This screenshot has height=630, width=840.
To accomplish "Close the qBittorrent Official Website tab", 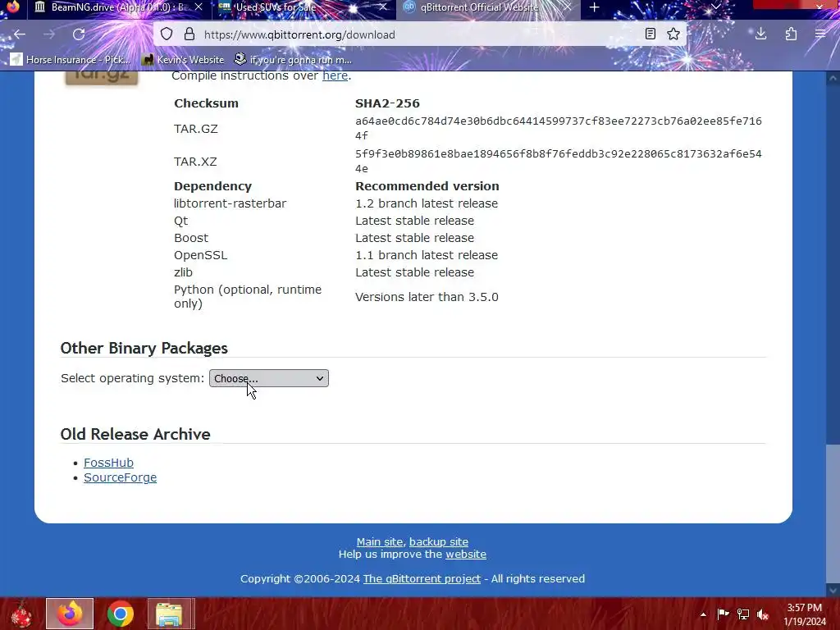I will (568, 7).
